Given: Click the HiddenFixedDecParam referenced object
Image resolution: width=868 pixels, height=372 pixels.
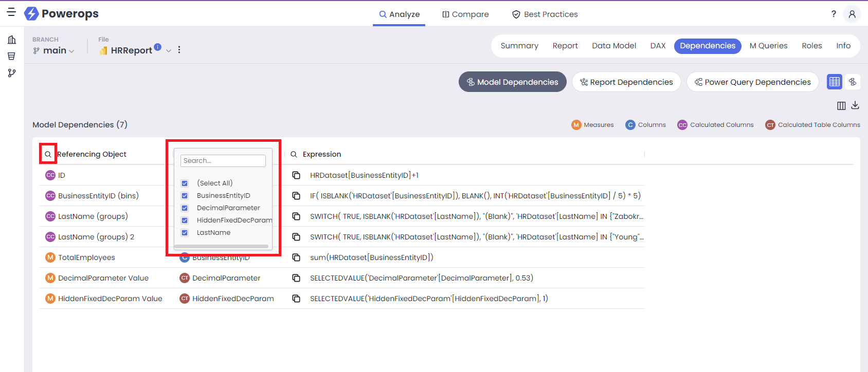Looking at the screenshot, I should (x=233, y=299).
